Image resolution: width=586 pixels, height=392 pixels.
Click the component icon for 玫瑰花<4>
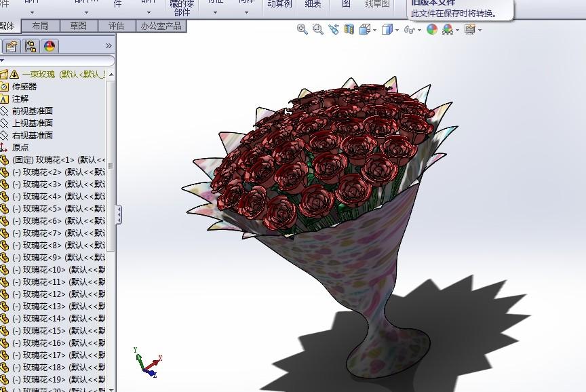tap(4, 197)
